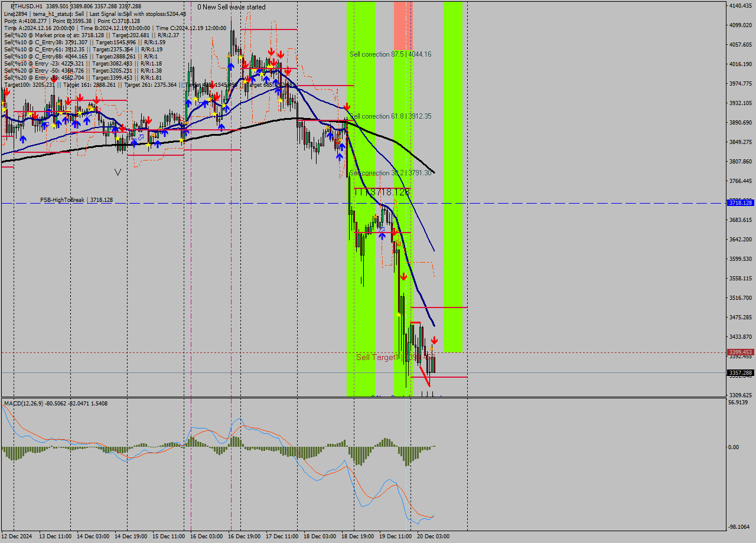Click the '20 Dec 03:00' time axis label

click(433, 537)
